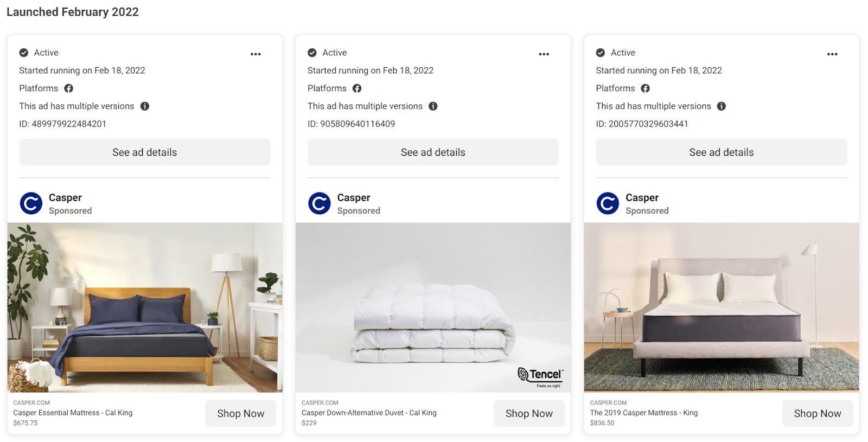Click the Facebook platform icon on the Duvet ad
Viewport: 868px width, 442px height.
click(357, 88)
